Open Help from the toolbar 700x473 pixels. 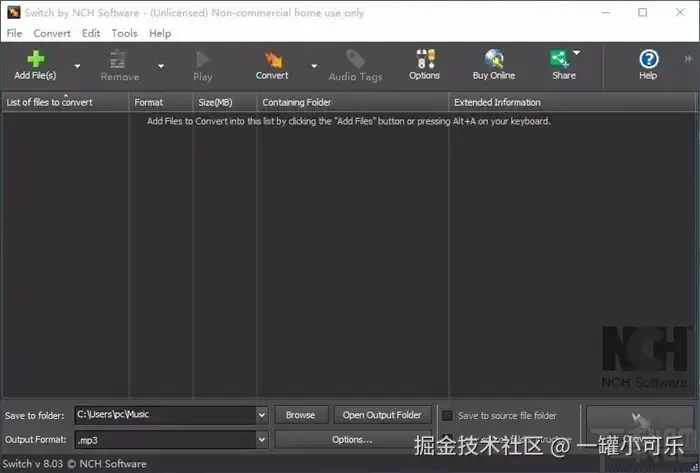(x=648, y=59)
